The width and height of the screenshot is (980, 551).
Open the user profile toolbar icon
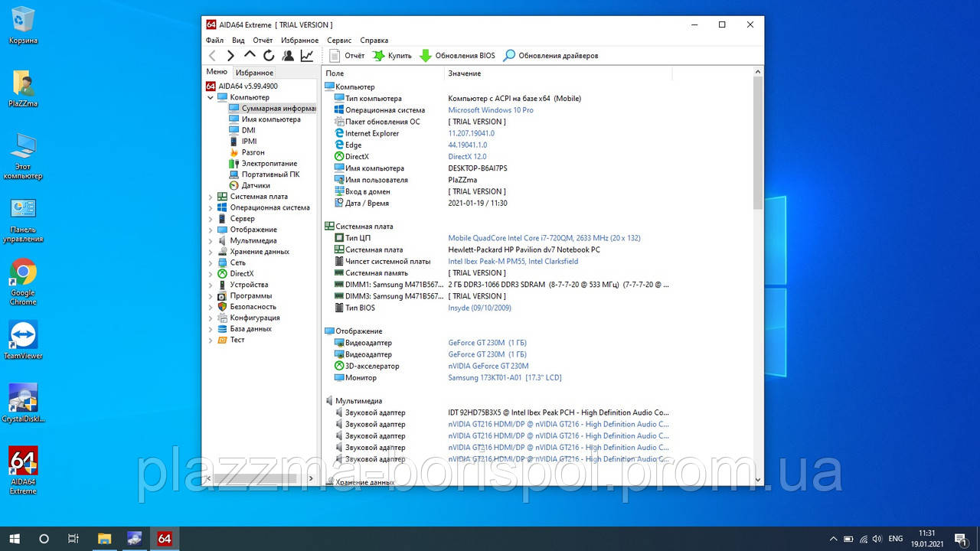[288, 55]
